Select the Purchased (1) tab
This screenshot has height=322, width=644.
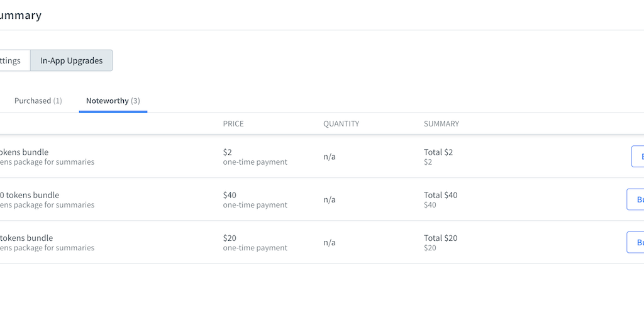pos(38,101)
